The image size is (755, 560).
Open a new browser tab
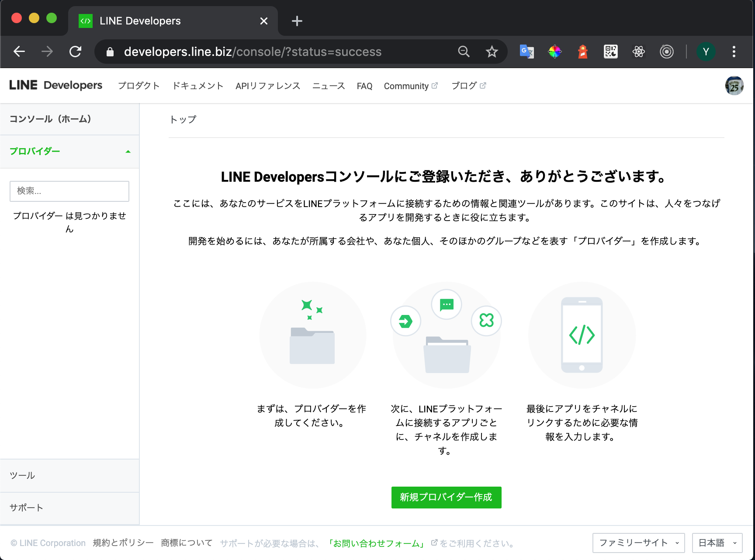(297, 21)
